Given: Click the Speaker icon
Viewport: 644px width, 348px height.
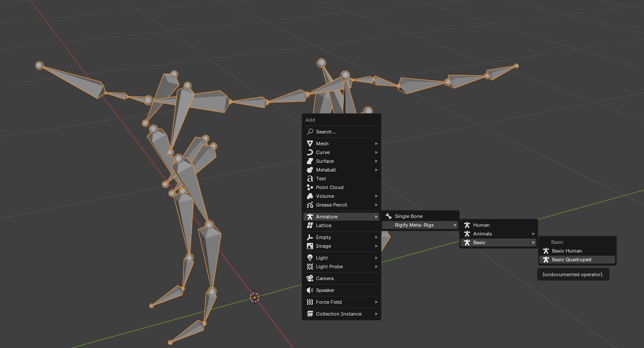Looking at the screenshot, I should tap(310, 290).
